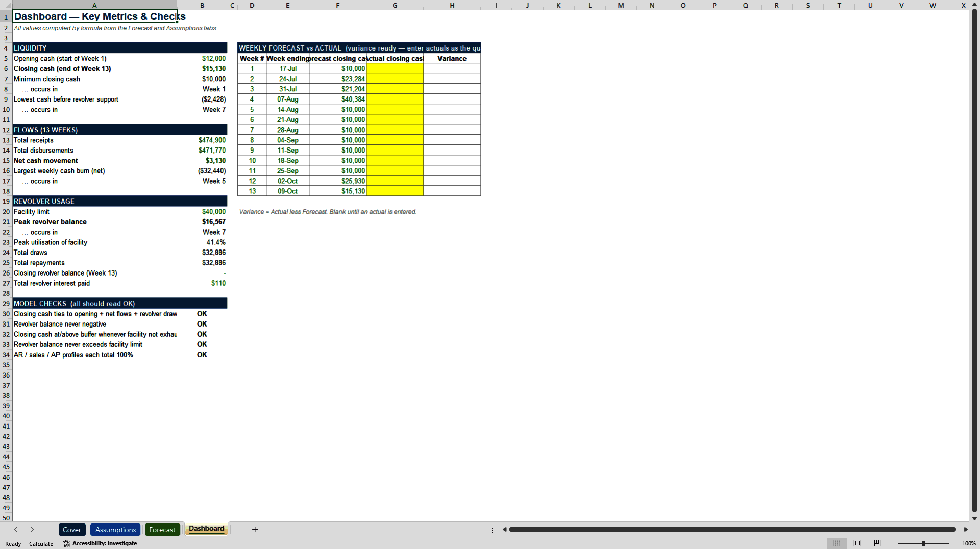The image size is (980, 549).
Task: Click the horizontal scrollbar thumb
Action: click(732, 530)
